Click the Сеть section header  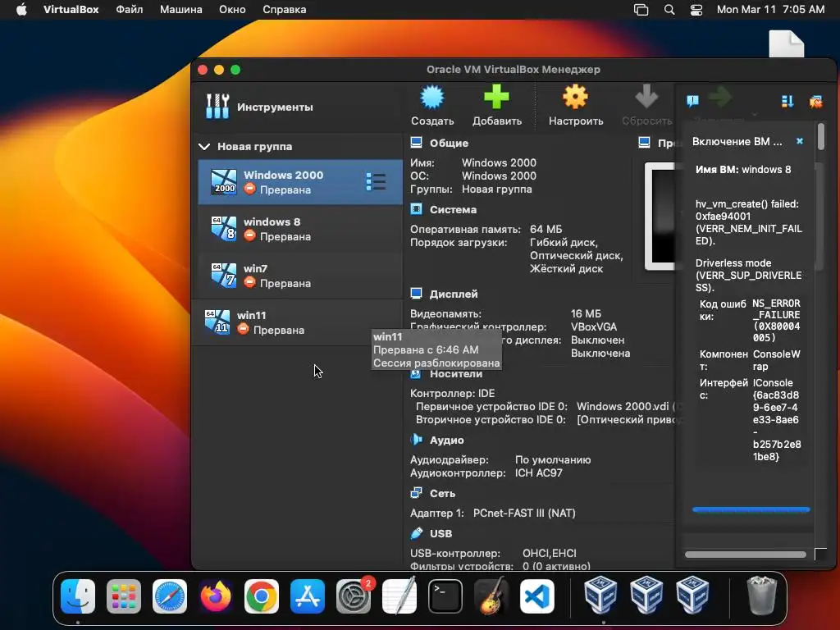(442, 493)
